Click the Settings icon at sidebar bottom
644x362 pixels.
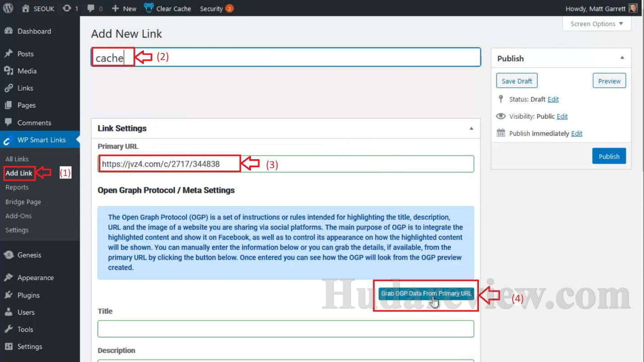(x=8, y=346)
